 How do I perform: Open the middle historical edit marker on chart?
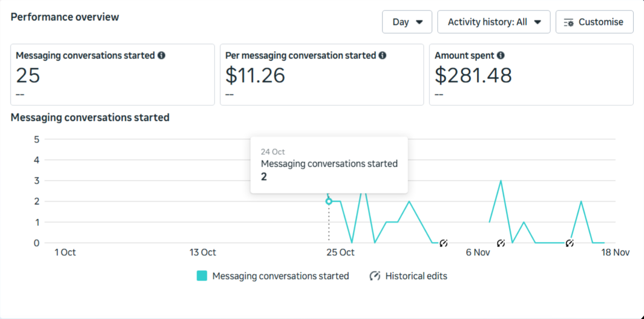[501, 243]
